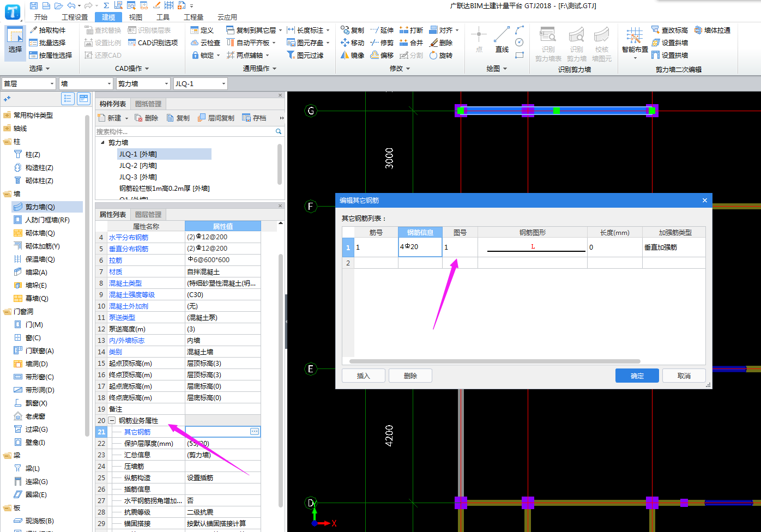
Task: Open the 墙 component category dropdown
Action: pos(86,83)
